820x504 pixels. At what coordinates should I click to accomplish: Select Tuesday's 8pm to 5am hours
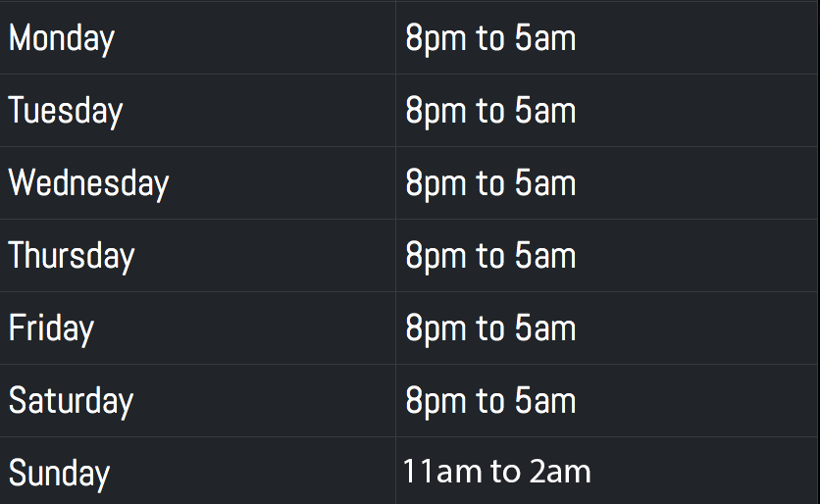coord(490,111)
